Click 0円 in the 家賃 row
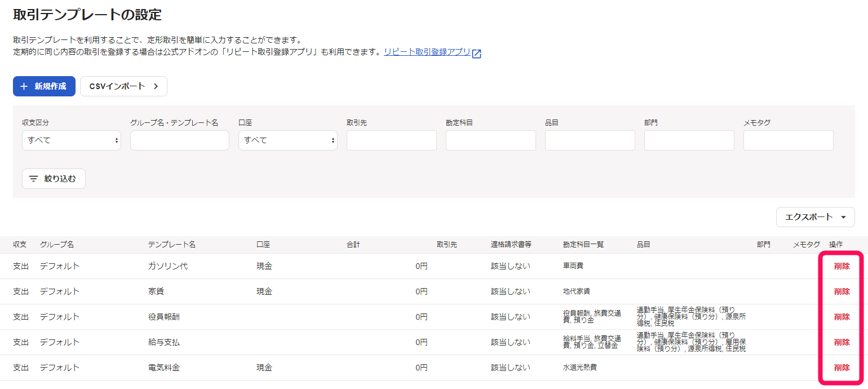The image size is (868, 389). pos(422,291)
